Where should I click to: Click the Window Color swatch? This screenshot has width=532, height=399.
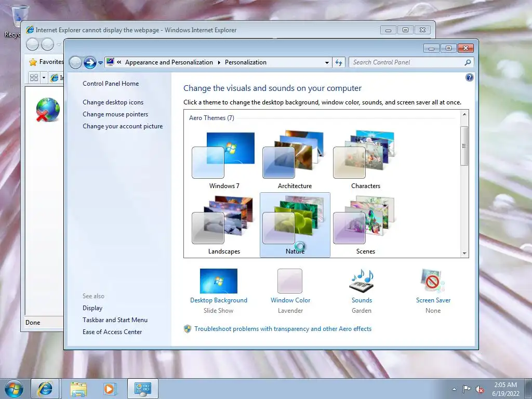click(290, 281)
